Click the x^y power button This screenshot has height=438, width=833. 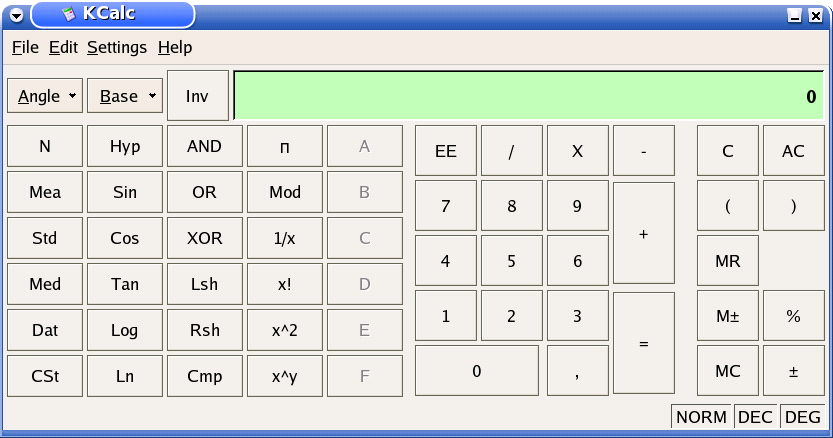pyautogui.click(x=285, y=376)
